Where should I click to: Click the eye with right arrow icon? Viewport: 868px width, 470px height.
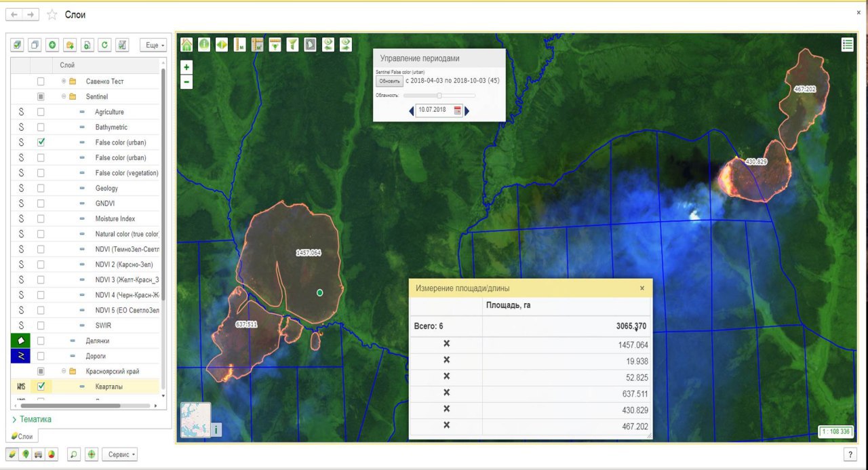345,45
